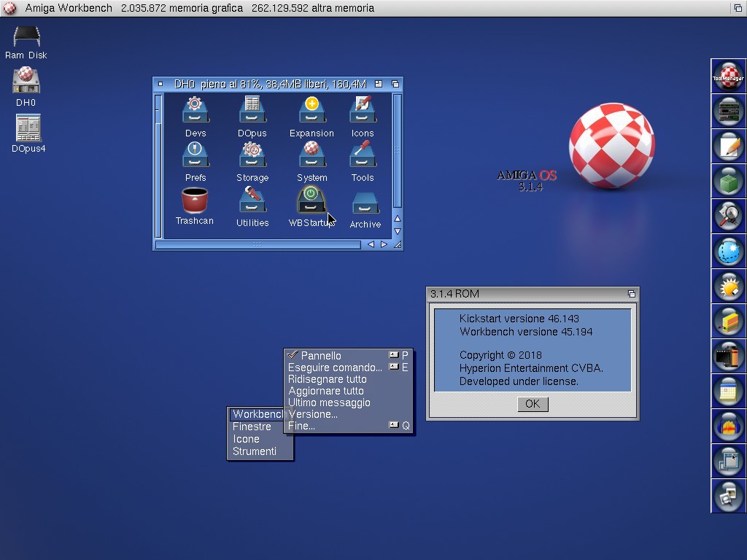Viewport: 747px width, 560px height.
Task: Toggle the Pannello checkmark menu item
Action: tap(348, 356)
